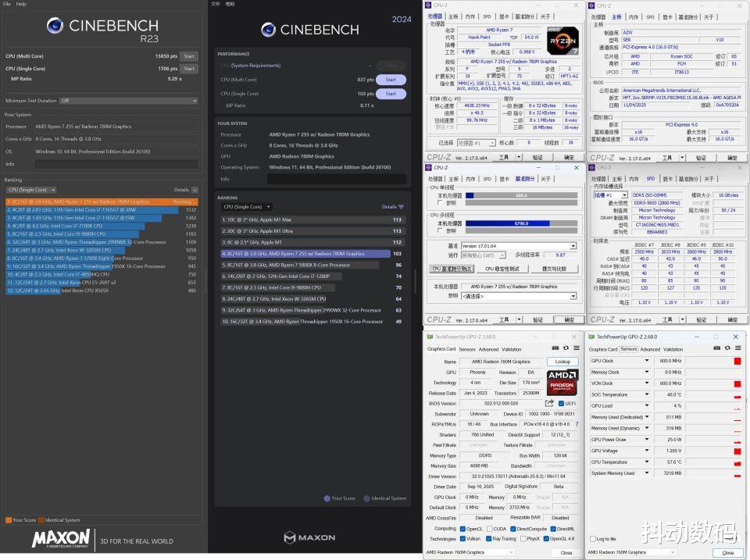The width and height of the screenshot is (750, 560).
Task: Enable 参照 checkbox under CPU 单线程
Action: (440, 203)
